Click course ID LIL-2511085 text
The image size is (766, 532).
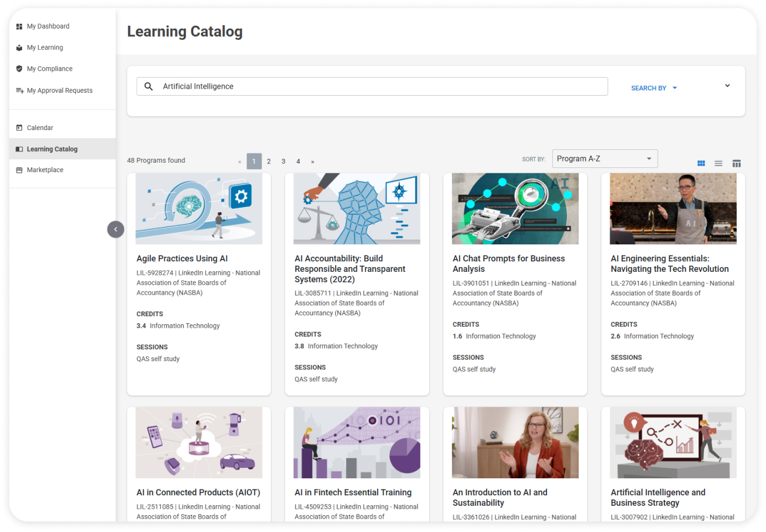coord(155,507)
